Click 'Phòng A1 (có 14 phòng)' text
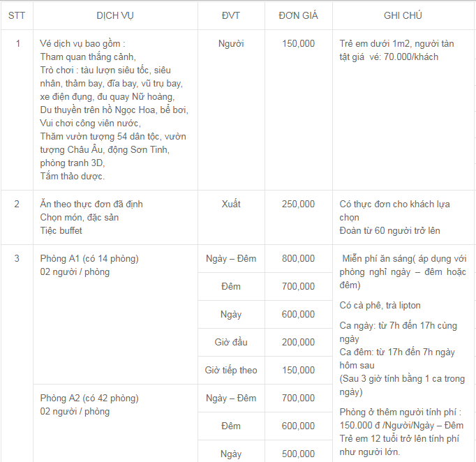Image resolution: width=476 pixels, height=462 pixels. (x=89, y=259)
